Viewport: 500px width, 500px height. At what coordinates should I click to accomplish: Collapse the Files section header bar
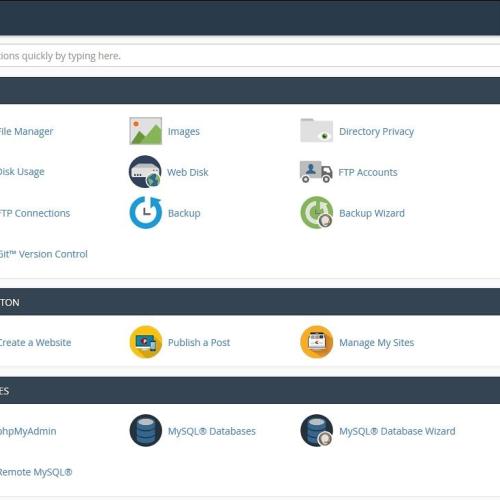(250, 91)
